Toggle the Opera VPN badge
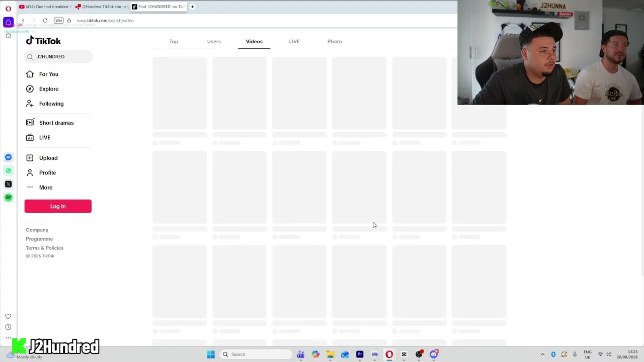The height and width of the screenshot is (362, 644). [x=58, y=21]
